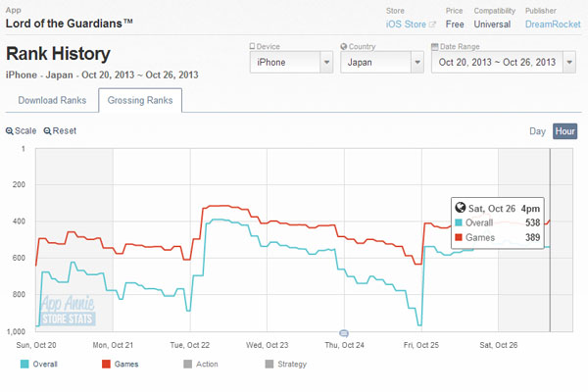Click the comment marker on Thu, Oct 24

coord(344,333)
